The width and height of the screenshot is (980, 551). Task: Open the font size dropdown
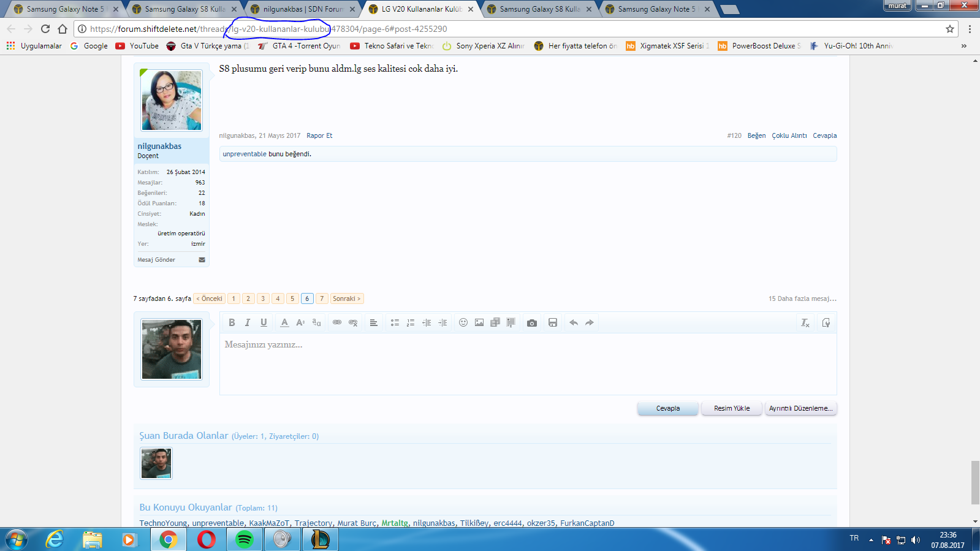point(300,322)
